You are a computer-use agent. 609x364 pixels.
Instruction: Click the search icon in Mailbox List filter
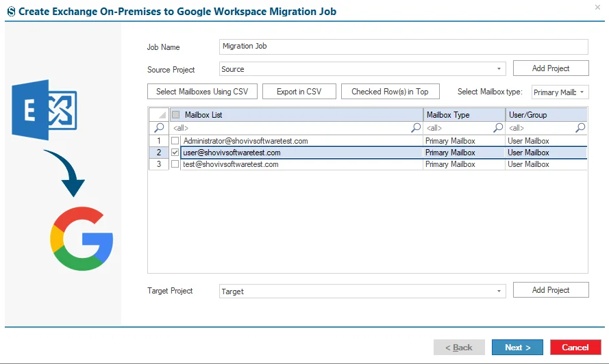(416, 127)
